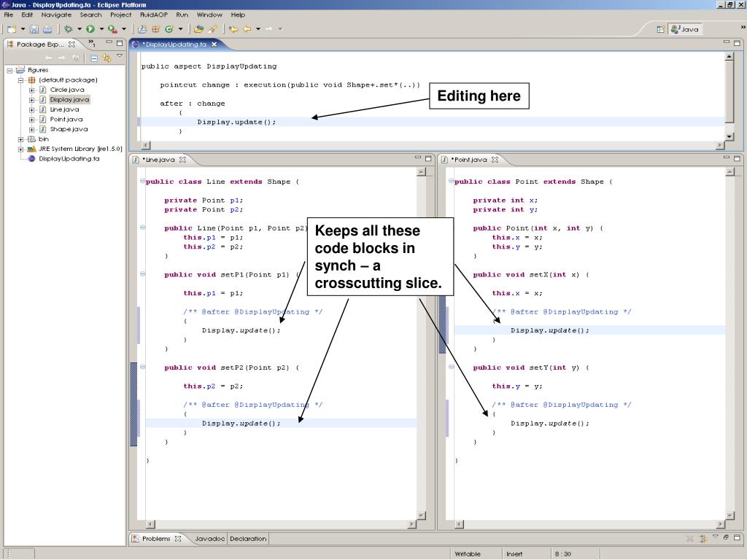The image size is (747, 560).
Task: Select DisplayUpdating.fa in Package Explorer
Action: pos(69,158)
